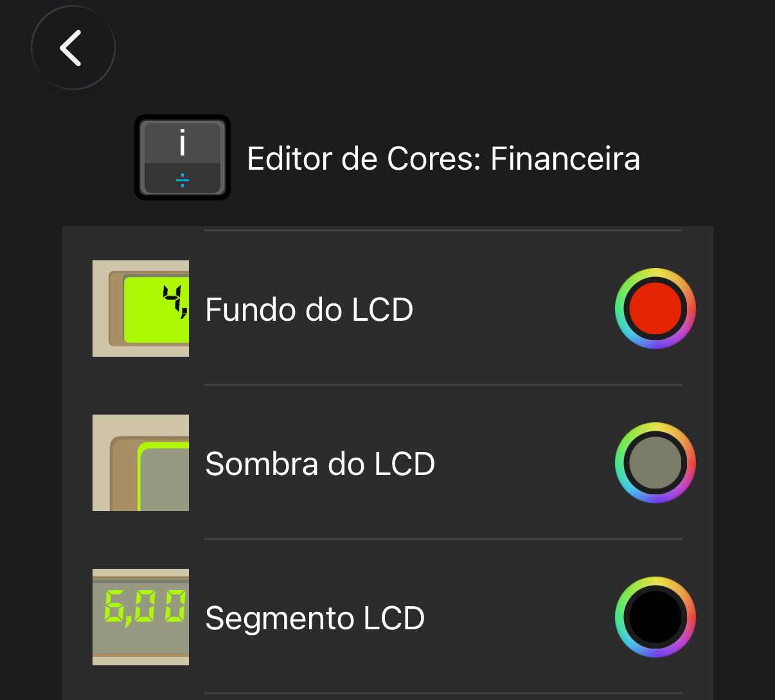Open the red Fundo do LCD color picker
This screenshot has width=775, height=700.
(x=655, y=309)
